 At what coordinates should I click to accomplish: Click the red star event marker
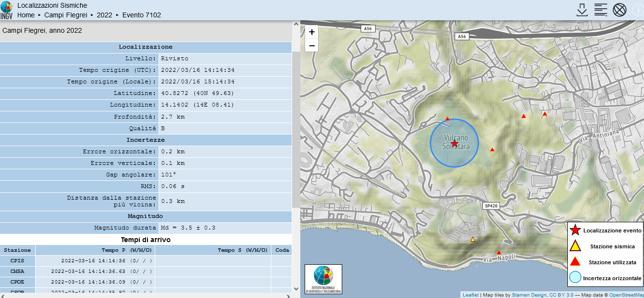pyautogui.click(x=454, y=143)
